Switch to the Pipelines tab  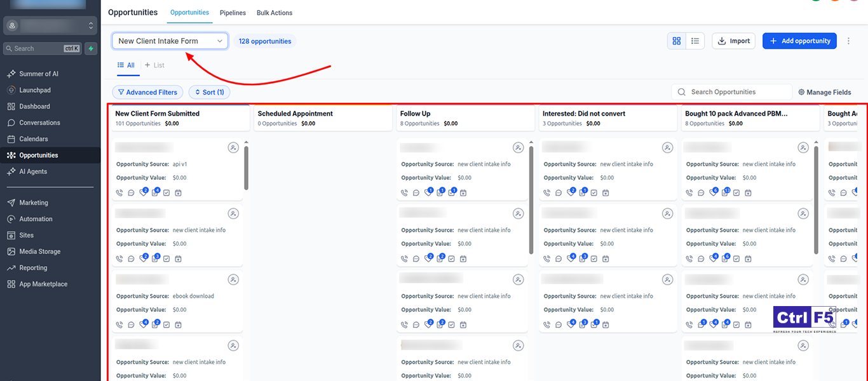233,13
